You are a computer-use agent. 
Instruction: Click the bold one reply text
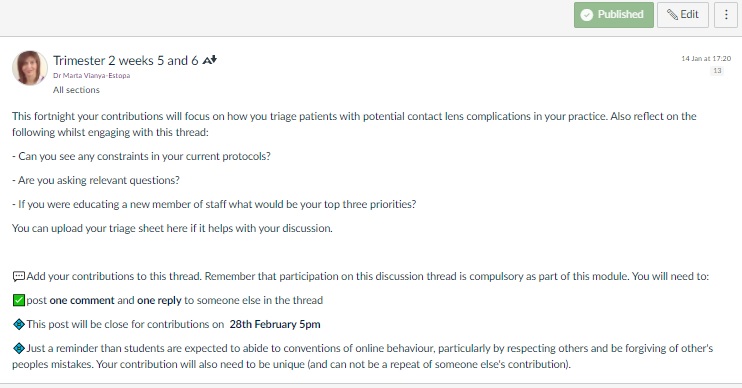[x=159, y=300]
